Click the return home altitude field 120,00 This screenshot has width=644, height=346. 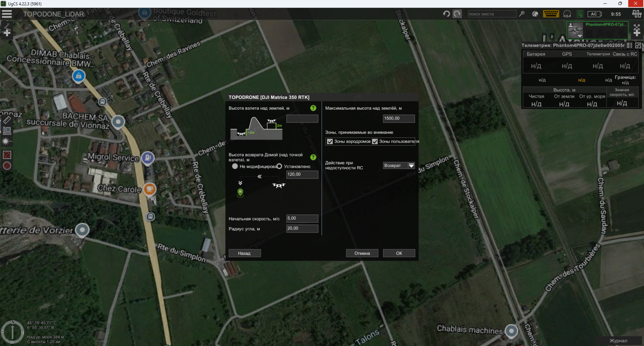point(302,174)
